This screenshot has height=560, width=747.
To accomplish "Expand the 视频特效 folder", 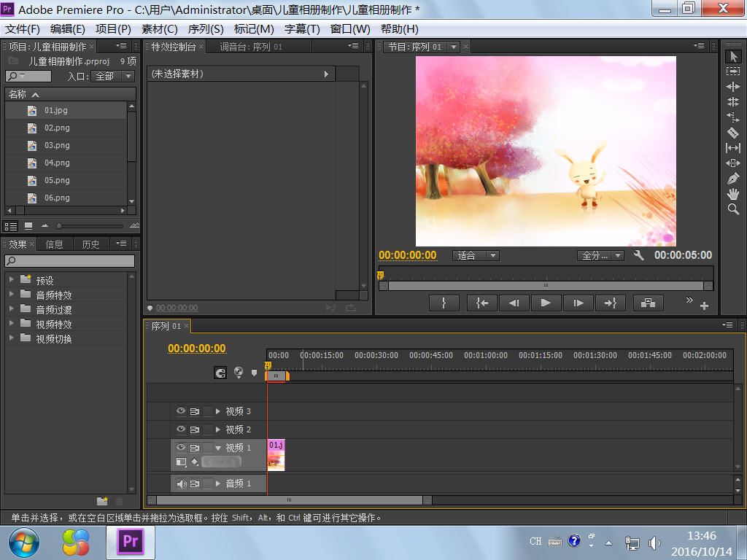I will (x=12, y=324).
